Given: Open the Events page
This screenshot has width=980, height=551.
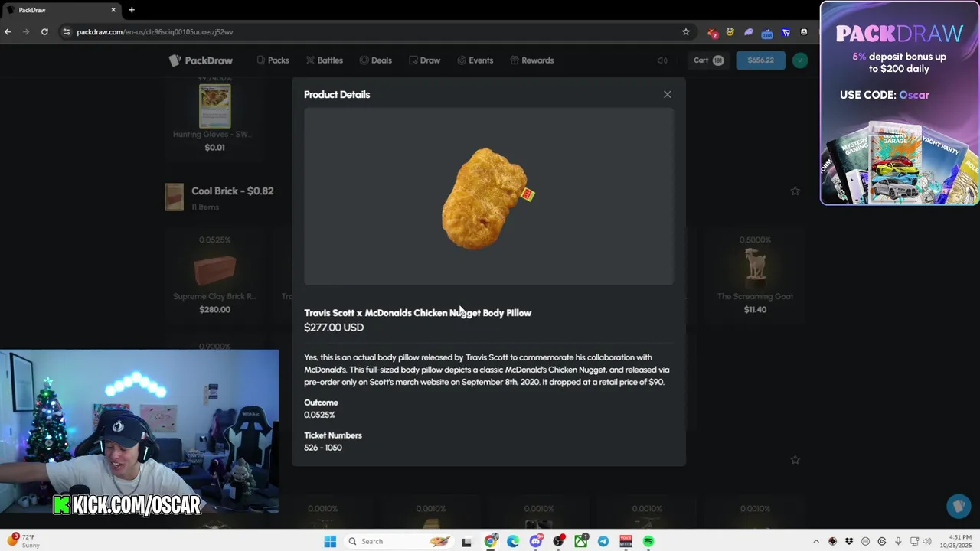Looking at the screenshot, I should (x=475, y=60).
